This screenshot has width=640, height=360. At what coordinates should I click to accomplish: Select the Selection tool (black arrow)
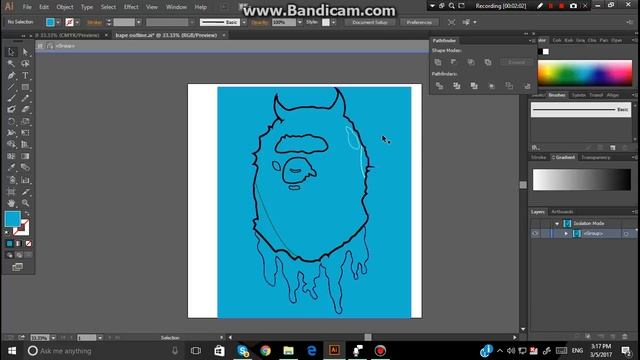(11, 52)
